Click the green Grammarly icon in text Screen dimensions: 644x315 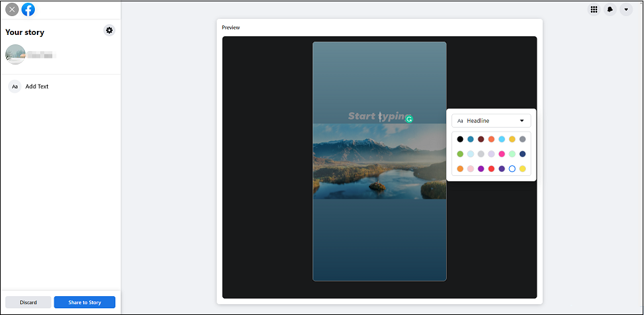[x=409, y=120]
